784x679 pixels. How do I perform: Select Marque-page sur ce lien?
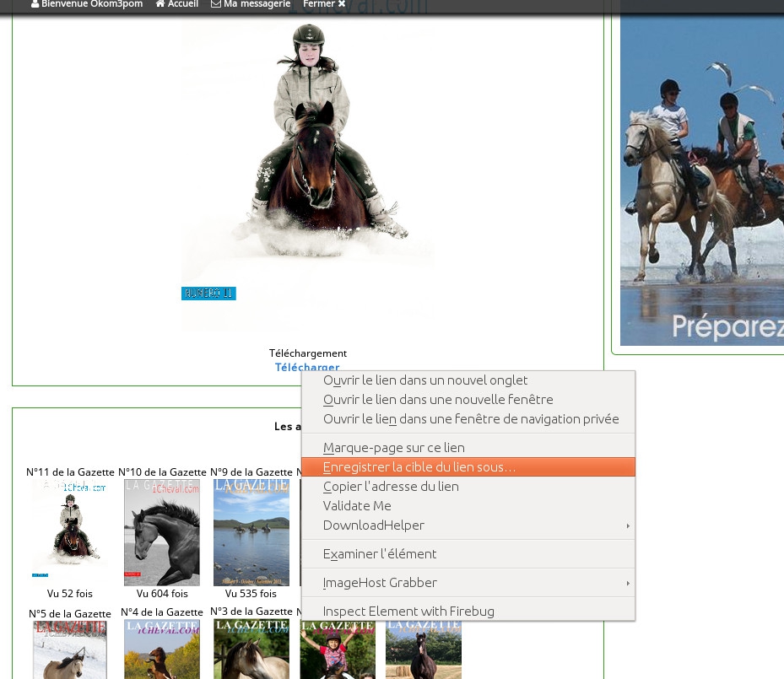tap(393, 448)
